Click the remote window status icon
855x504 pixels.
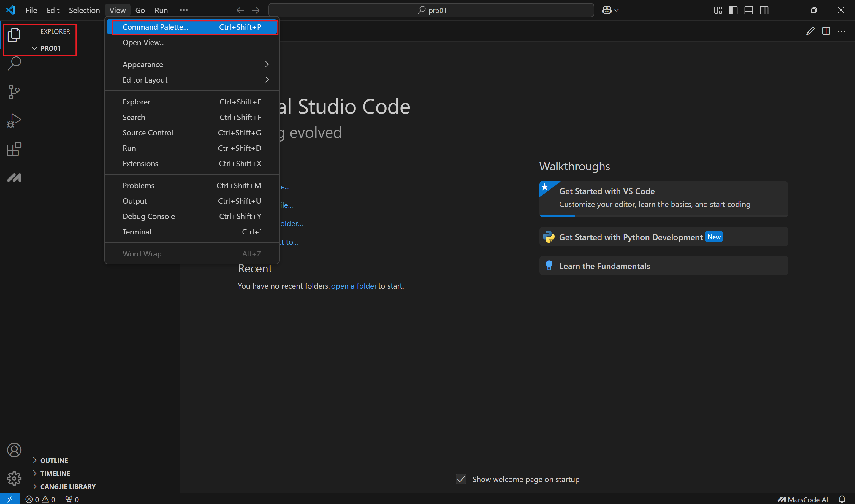pos(10,499)
